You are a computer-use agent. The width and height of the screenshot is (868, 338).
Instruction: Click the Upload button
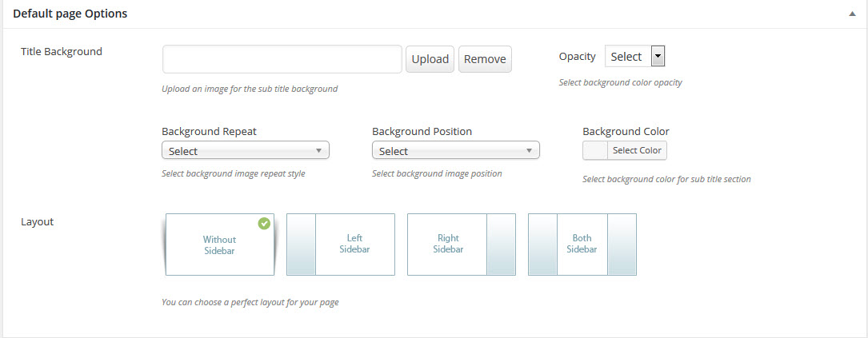click(430, 59)
